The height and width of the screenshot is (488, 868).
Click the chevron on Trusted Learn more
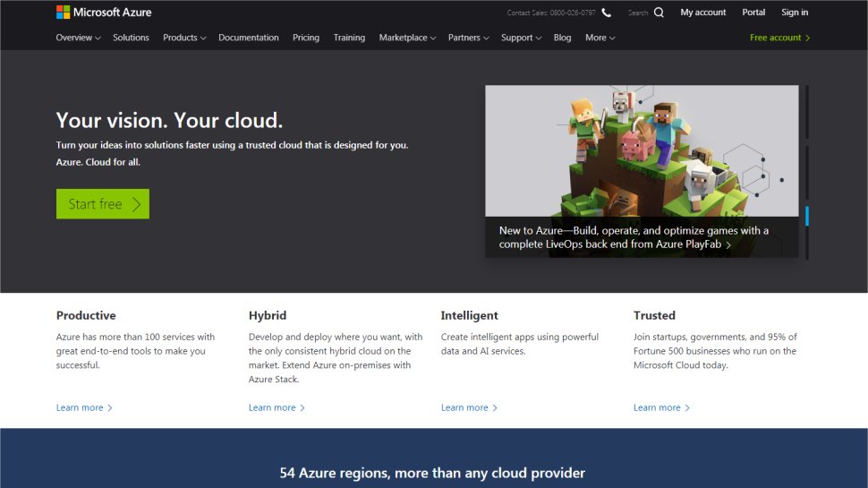point(687,408)
